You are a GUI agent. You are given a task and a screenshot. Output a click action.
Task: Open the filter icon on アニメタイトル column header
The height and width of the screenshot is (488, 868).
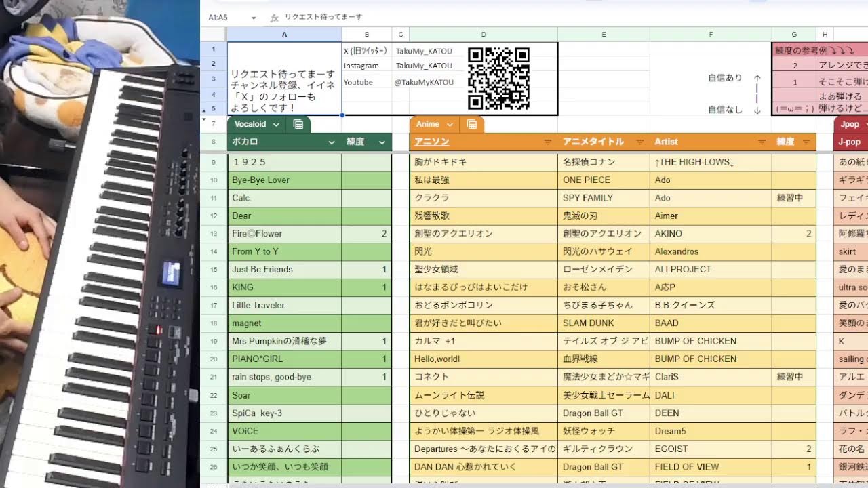(x=639, y=142)
